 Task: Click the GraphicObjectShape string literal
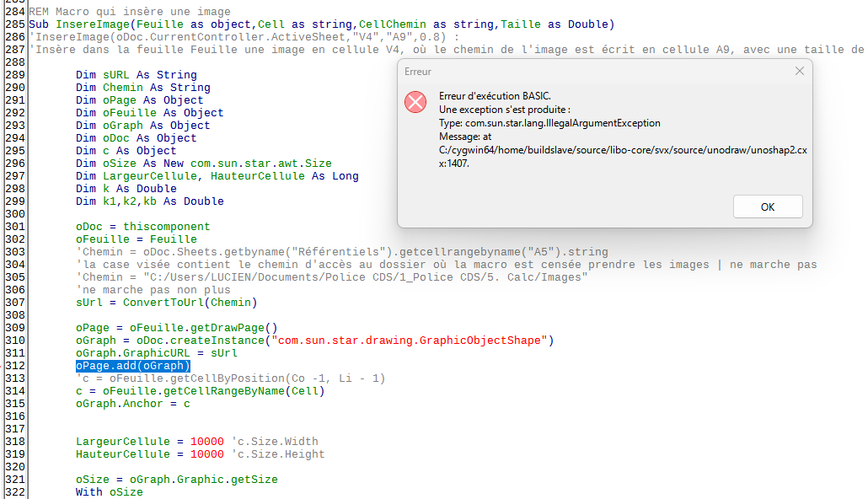409,340
